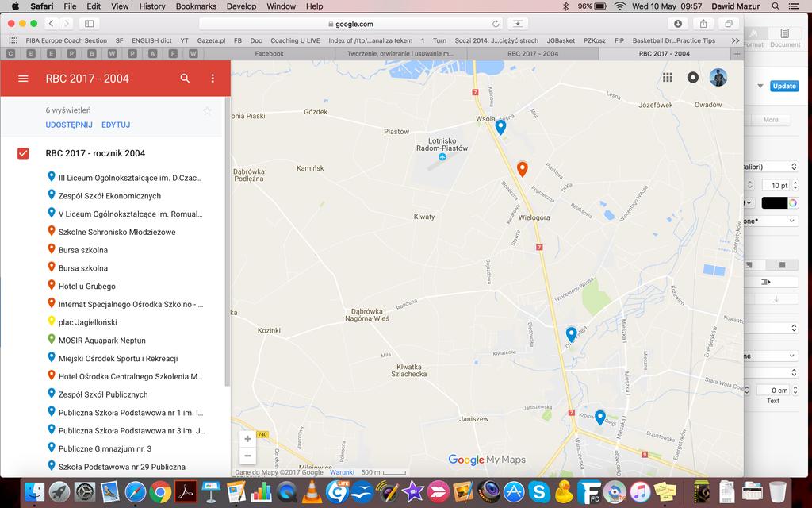Open the Google apps grid on the map
812x508 pixels.
pyautogui.click(x=668, y=77)
